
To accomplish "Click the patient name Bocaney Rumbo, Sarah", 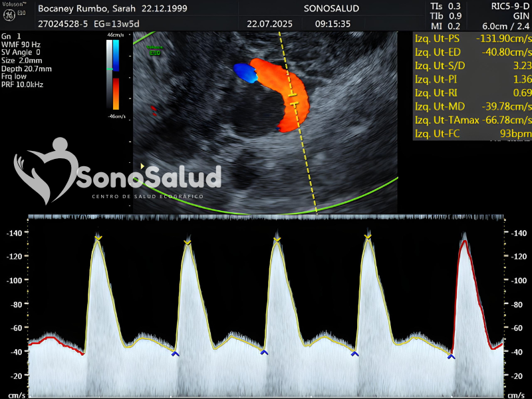I will (88, 9).
